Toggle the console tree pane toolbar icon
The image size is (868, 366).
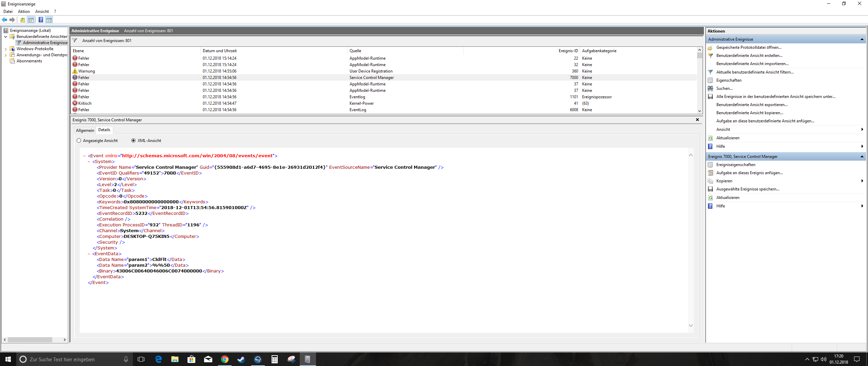31,20
